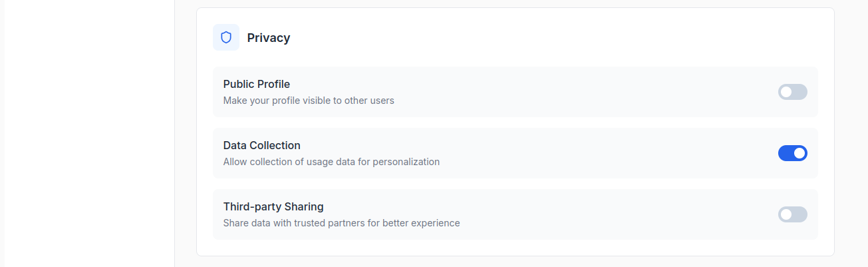The width and height of the screenshot is (868, 267).
Task: Click the knob of Public Profile switch
Action: [x=786, y=92]
